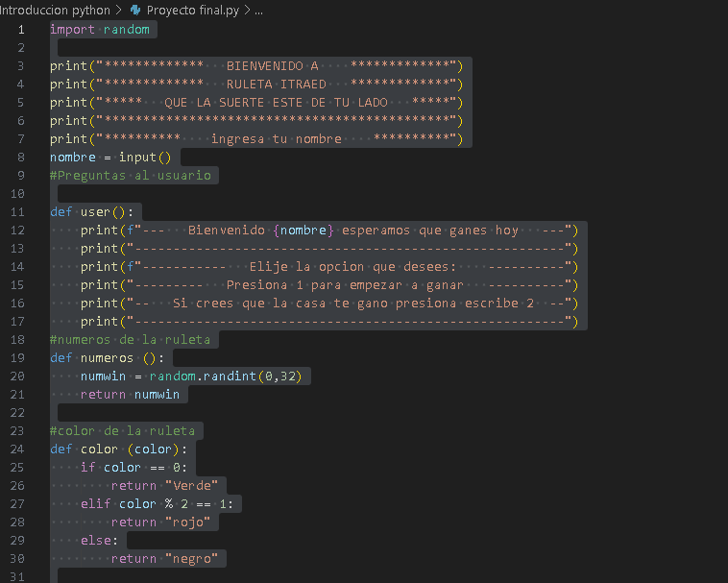
Task: Click 'RULETA ITRAED' string on line 4
Action: tap(277, 85)
